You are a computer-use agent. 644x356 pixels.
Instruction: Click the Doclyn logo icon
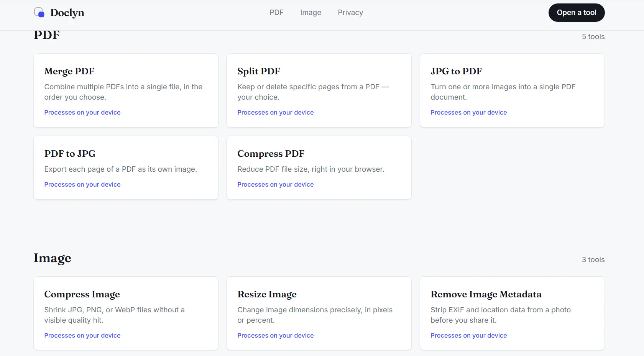coord(39,13)
